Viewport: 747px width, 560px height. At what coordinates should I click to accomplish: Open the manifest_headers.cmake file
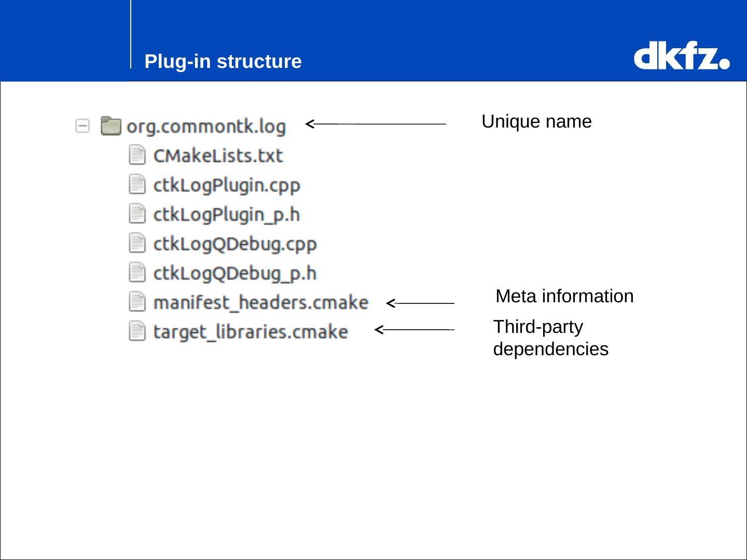click(261, 302)
